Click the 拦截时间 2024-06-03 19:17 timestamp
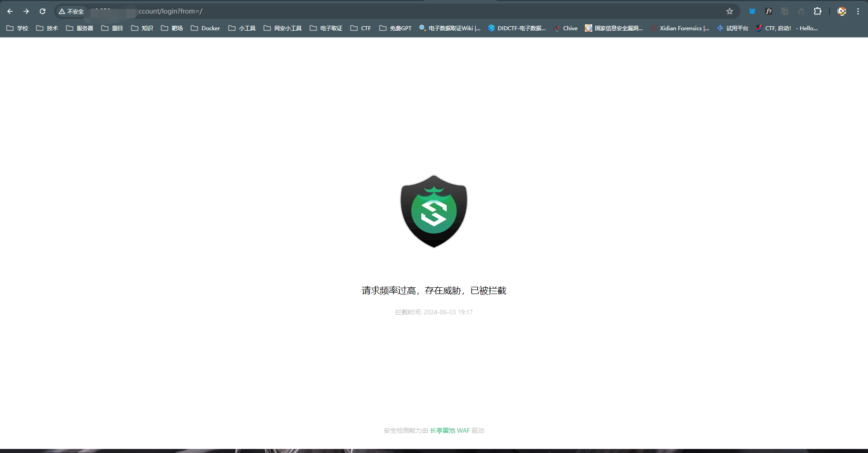The image size is (868, 453). tap(434, 312)
